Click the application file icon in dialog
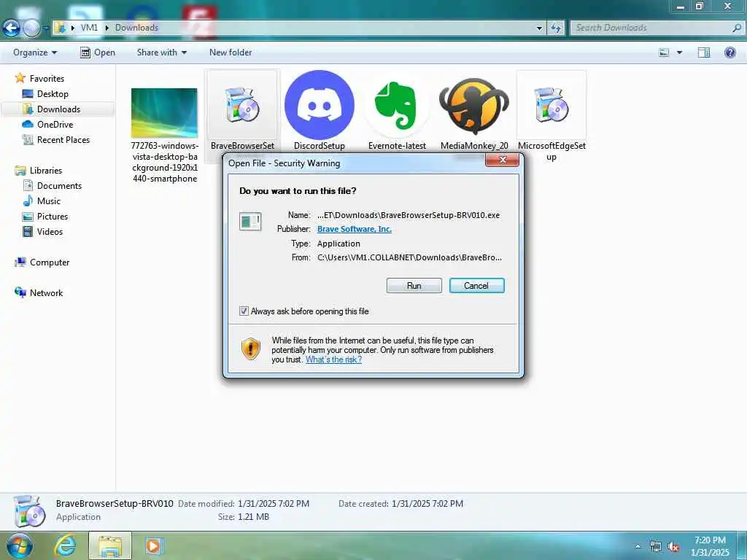This screenshot has height=560, width=747. pos(250,222)
